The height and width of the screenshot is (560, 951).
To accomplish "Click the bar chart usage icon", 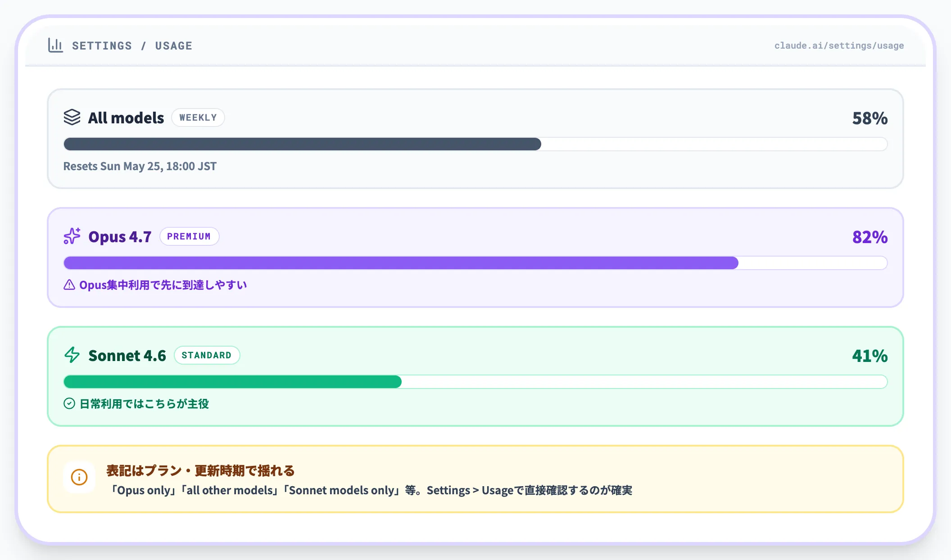I will coord(55,45).
